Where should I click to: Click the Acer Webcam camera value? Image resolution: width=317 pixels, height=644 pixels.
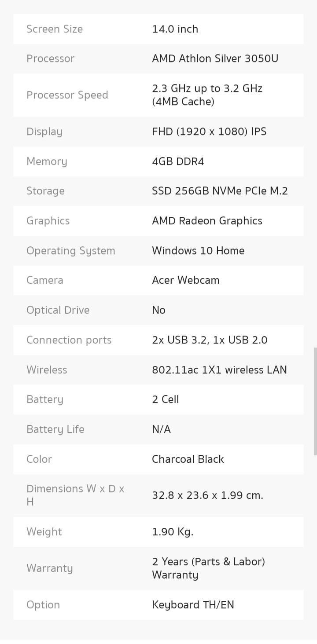185,280
